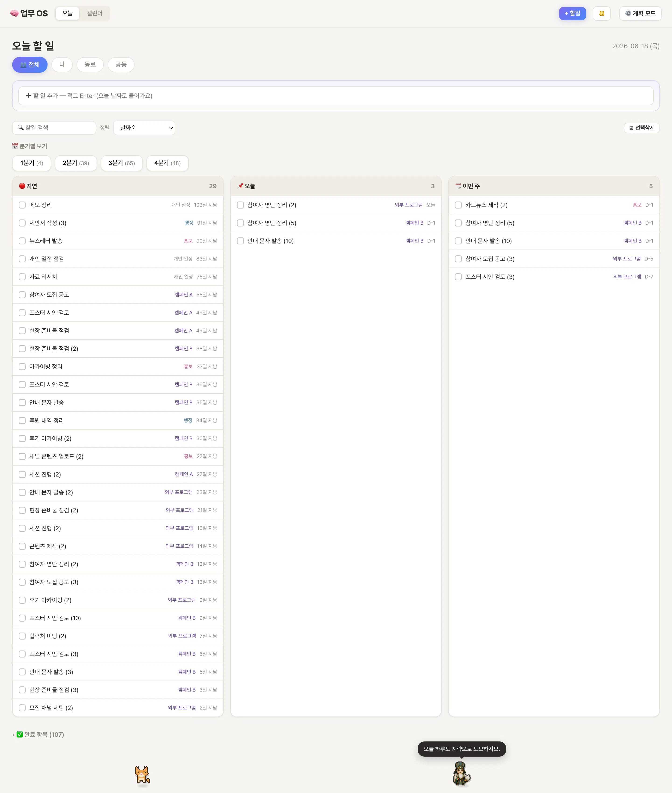Image resolution: width=672 pixels, height=793 pixels.
Task: Check the 자료 리서치 task
Action: click(x=22, y=277)
